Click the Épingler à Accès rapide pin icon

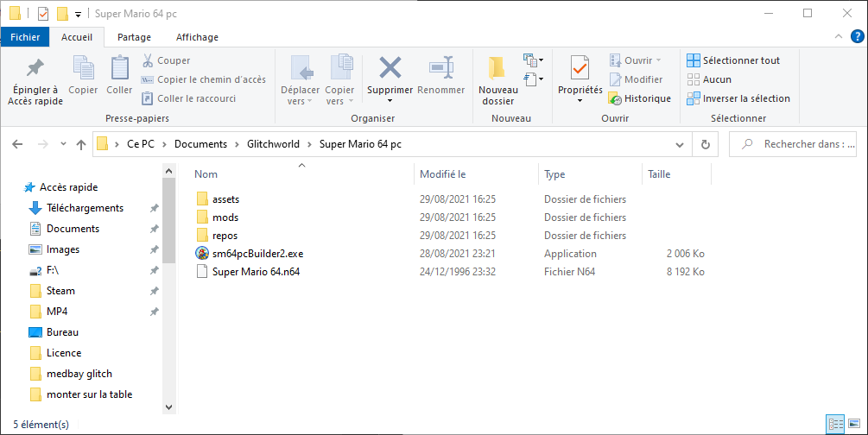[35, 68]
